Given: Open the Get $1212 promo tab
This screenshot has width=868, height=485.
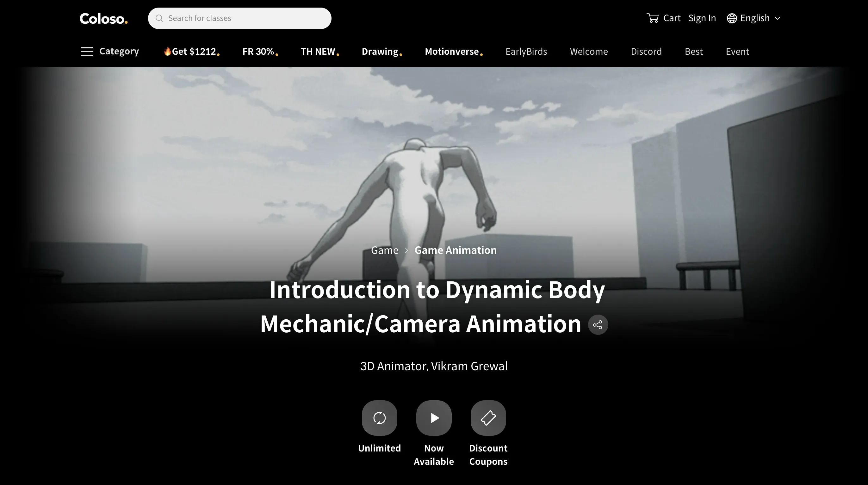Looking at the screenshot, I should coord(191,52).
